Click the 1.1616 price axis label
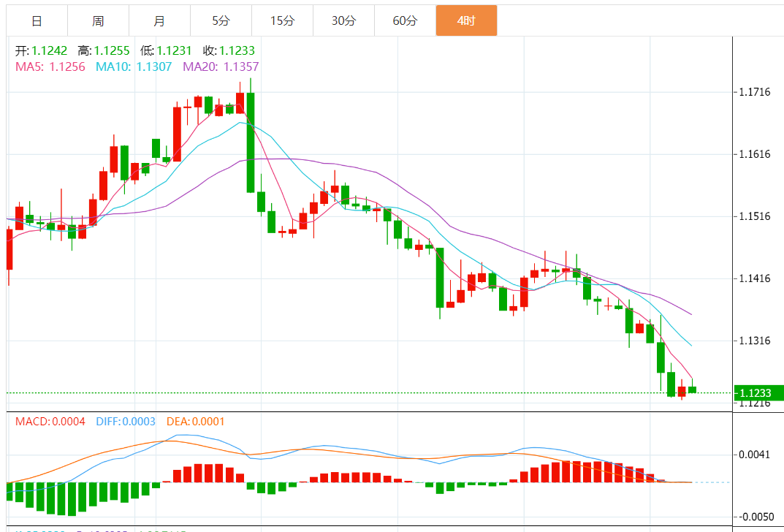The width and height of the screenshot is (784, 532). [x=755, y=154]
